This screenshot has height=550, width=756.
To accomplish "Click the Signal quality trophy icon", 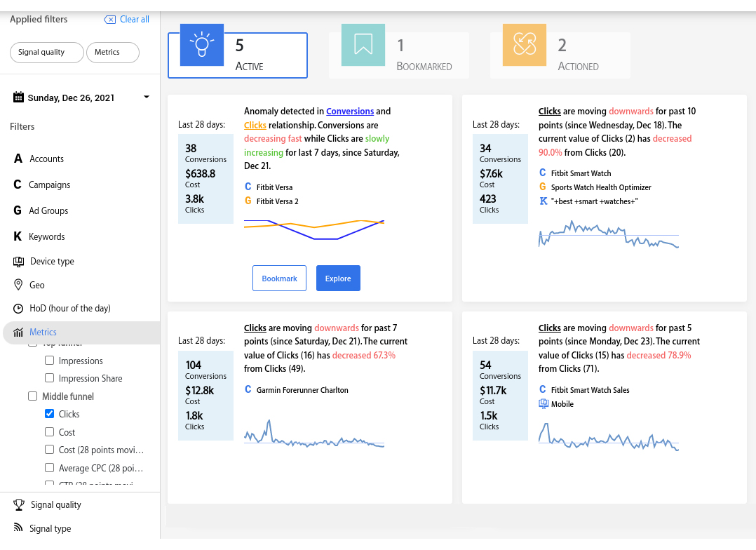I will (x=19, y=504).
